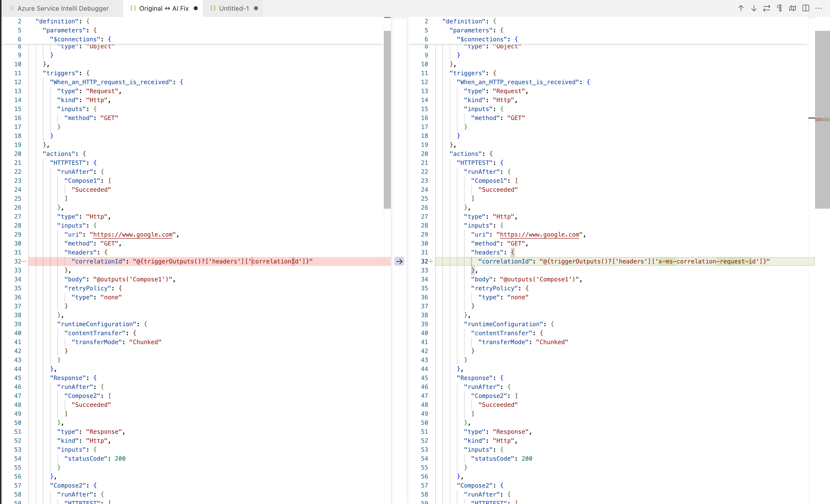The height and width of the screenshot is (504, 830).
Task: Click "Compose1" on line 23 in right pane
Action: tap(490, 181)
